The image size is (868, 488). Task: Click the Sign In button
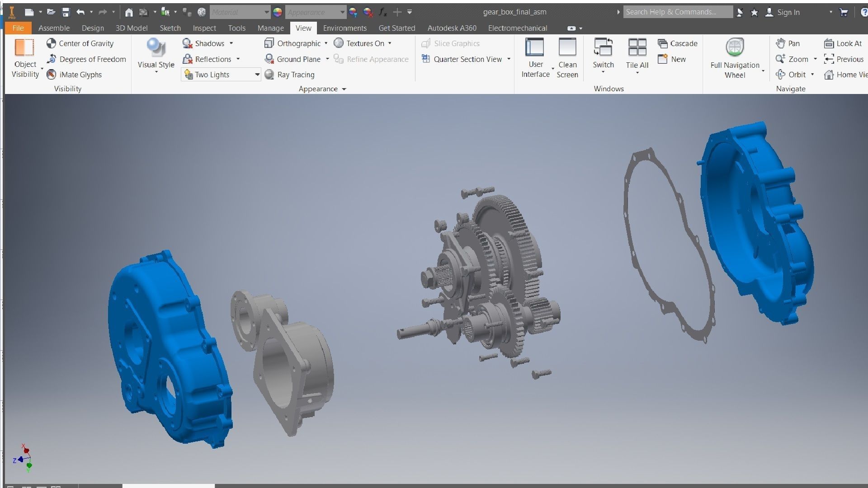[x=783, y=12]
